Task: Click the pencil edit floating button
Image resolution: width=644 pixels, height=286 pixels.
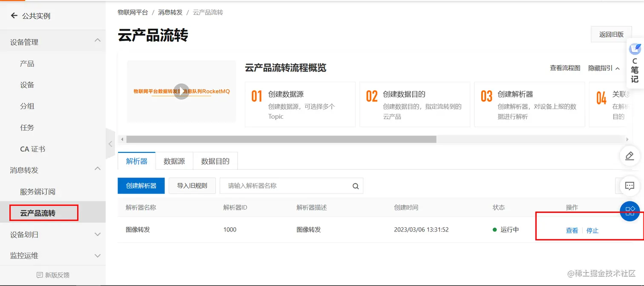Action: (630, 156)
